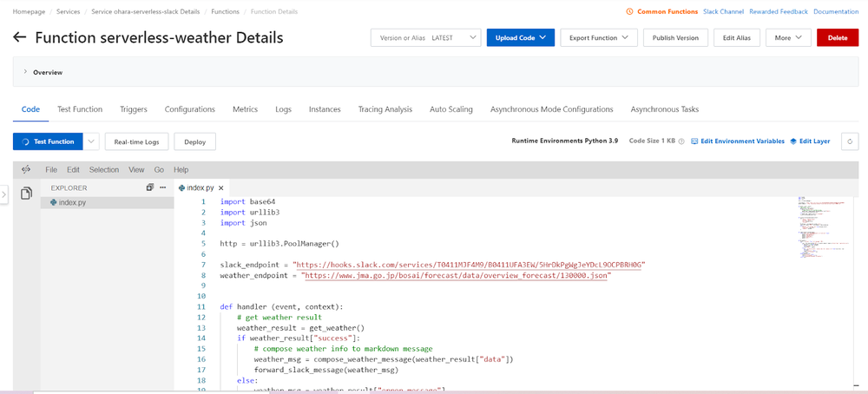Select index.py in the Explorer tree
This screenshot has height=394, width=868.
pos(71,202)
